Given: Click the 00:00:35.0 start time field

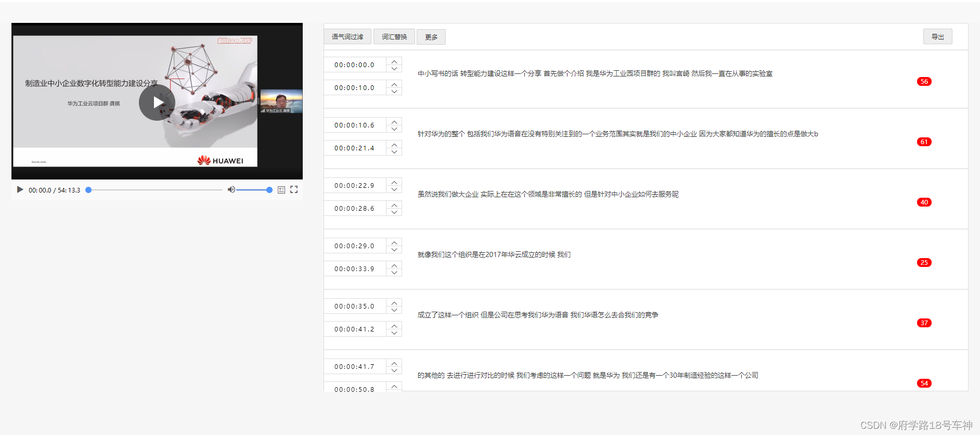Looking at the screenshot, I should [355, 306].
